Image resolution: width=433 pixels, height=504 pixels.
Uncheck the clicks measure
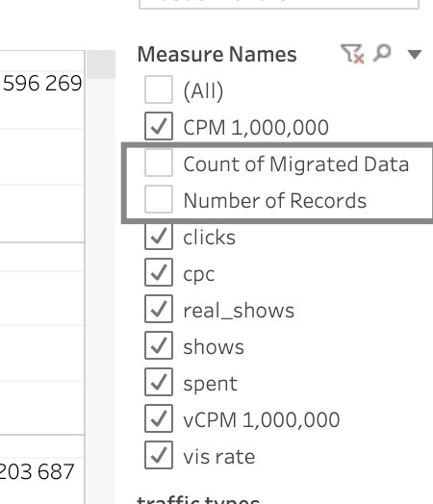pyautogui.click(x=159, y=236)
